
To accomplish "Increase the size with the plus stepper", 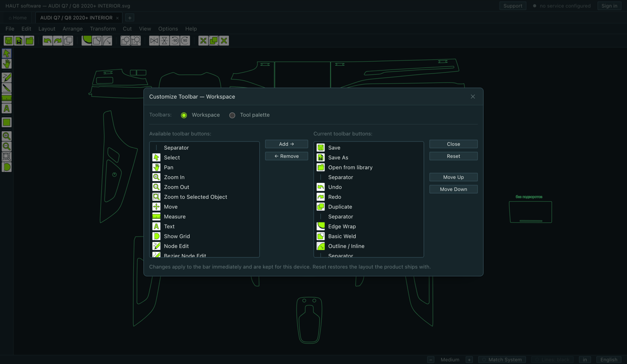I will tap(469, 359).
